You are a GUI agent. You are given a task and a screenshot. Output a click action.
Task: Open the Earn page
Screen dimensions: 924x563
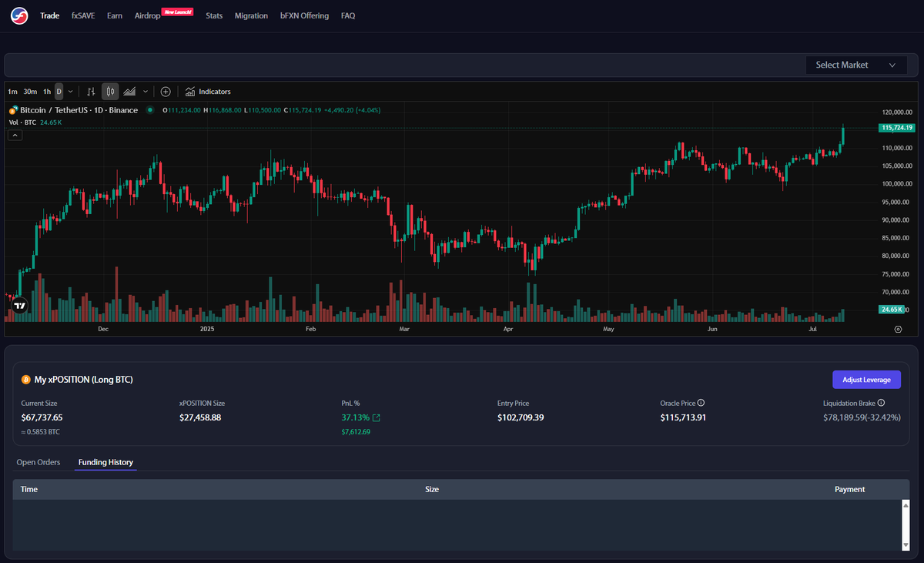[115, 15]
